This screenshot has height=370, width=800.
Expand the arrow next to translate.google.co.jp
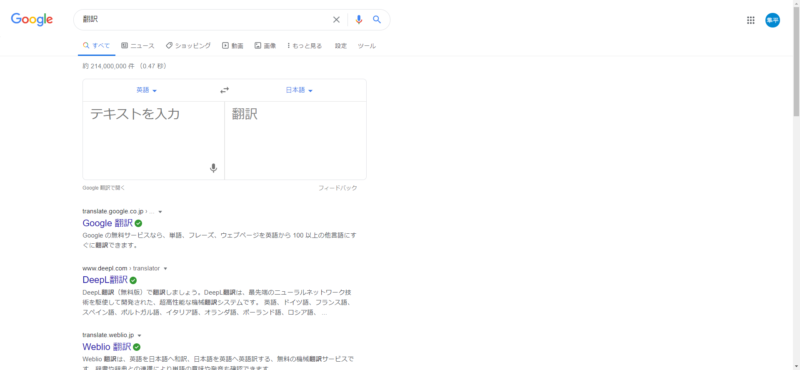(160, 211)
